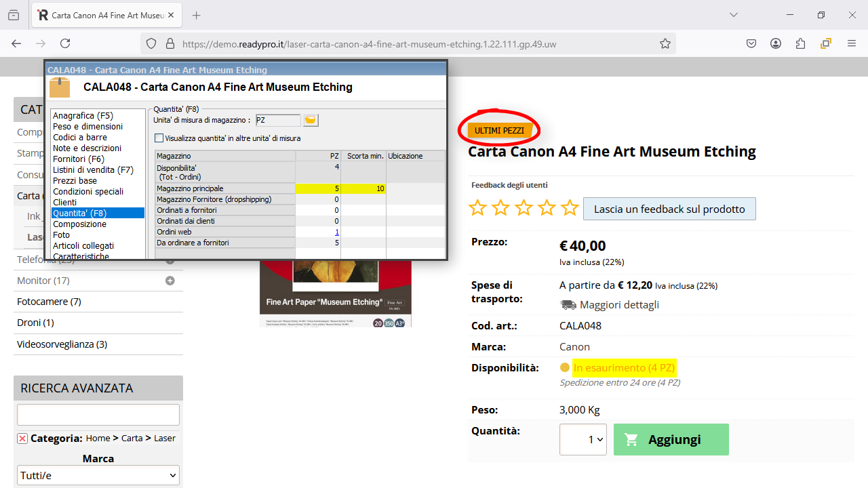Viewport: 868px width, 488px height.
Task: Select Prezzi base entry
Action: coord(75,181)
